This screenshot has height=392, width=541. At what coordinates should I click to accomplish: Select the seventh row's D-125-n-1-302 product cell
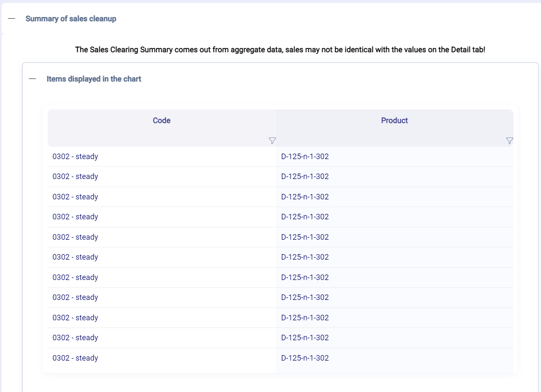click(x=305, y=277)
